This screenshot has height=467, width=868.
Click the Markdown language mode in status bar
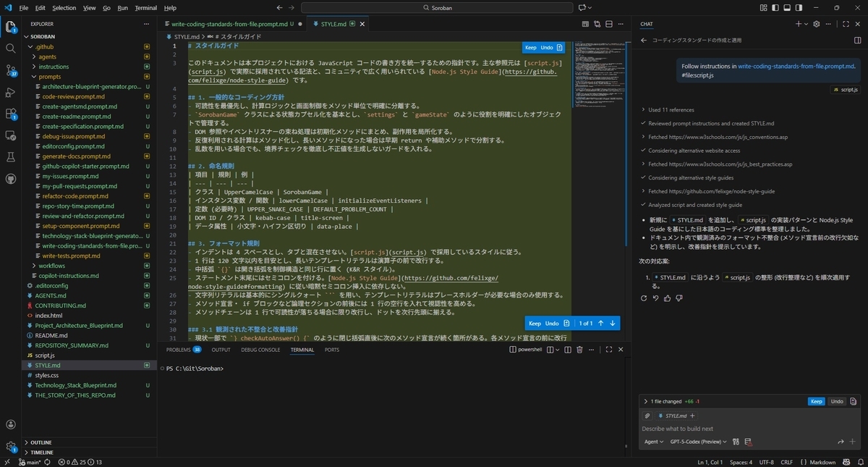(x=822, y=462)
